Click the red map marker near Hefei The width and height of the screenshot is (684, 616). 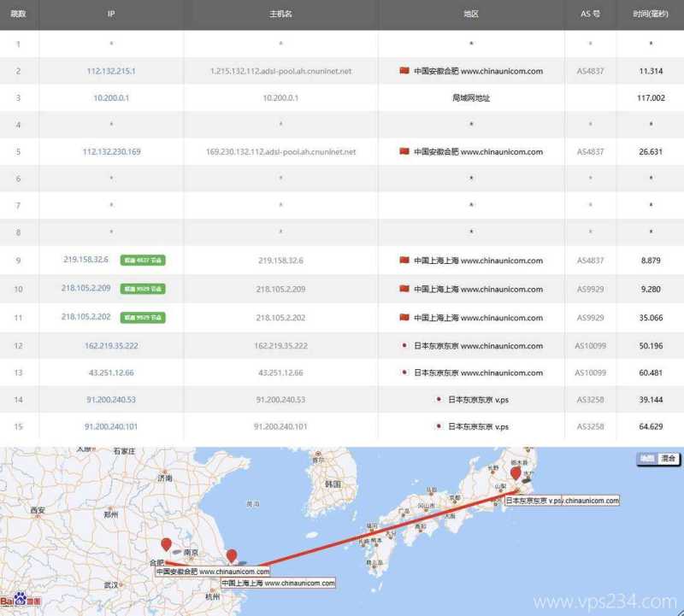click(167, 545)
